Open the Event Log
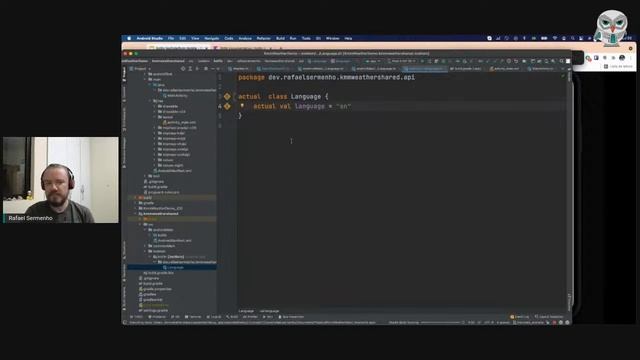This screenshot has height=360, width=640. (520, 317)
